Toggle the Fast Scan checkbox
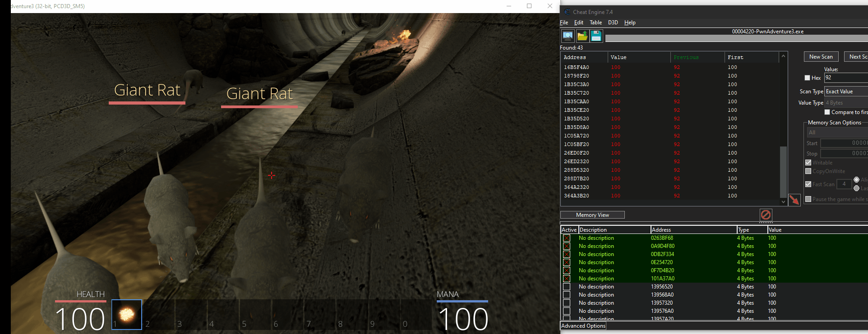This screenshot has height=334, width=868. tap(808, 184)
